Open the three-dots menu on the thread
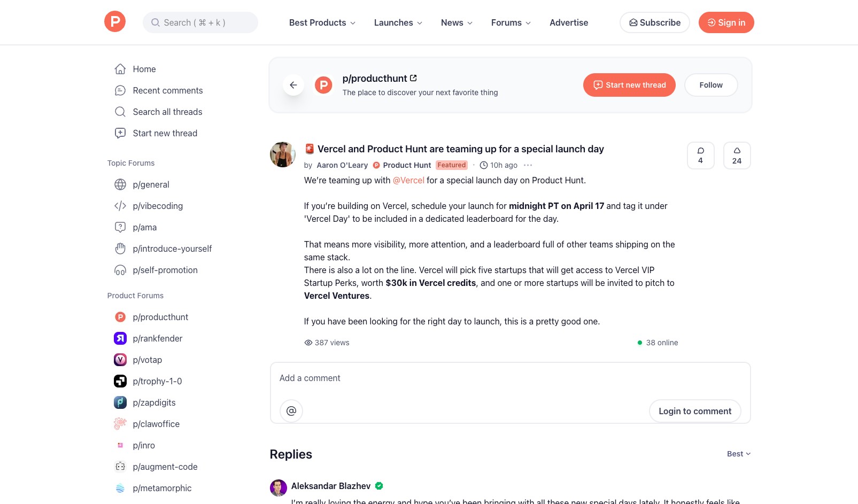 [528, 165]
